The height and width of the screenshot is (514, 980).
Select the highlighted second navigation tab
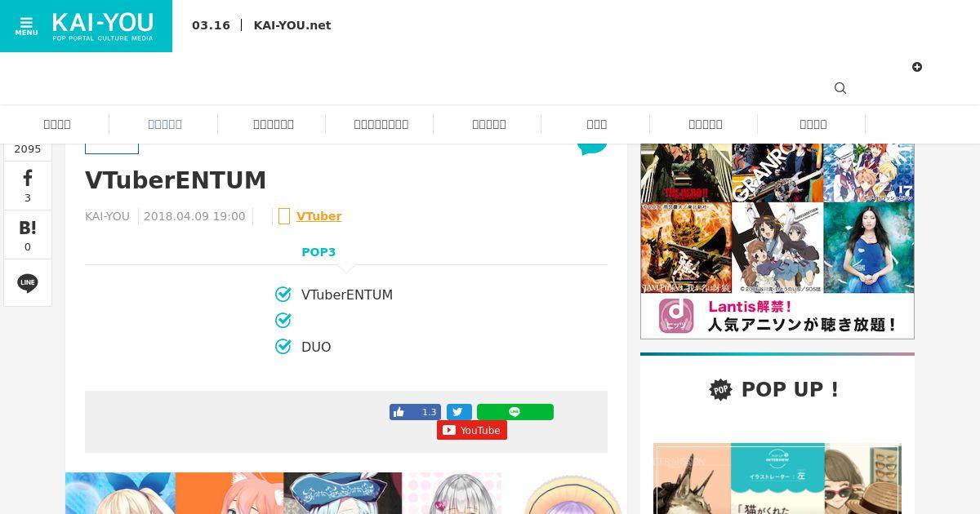tap(165, 124)
